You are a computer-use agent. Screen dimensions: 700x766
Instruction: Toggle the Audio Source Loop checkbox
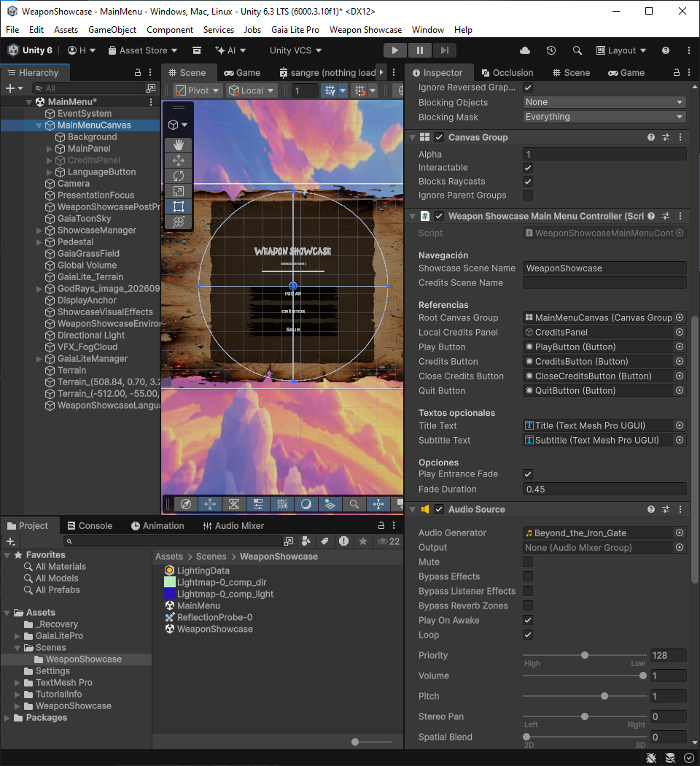pos(528,635)
